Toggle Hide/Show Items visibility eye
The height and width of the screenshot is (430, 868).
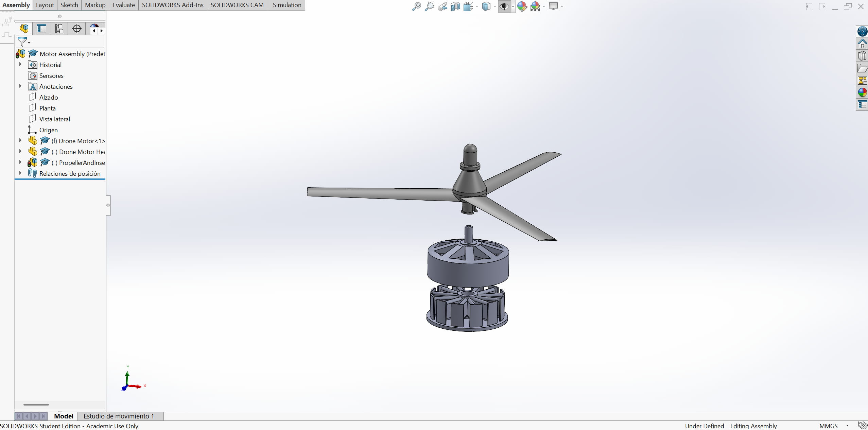pos(504,6)
